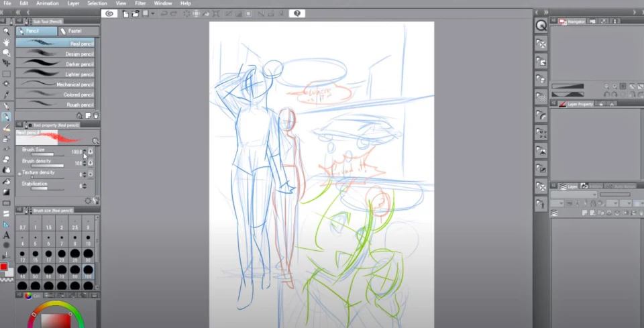
Task: Toggle Brush density dynamics button
Action: [91, 163]
